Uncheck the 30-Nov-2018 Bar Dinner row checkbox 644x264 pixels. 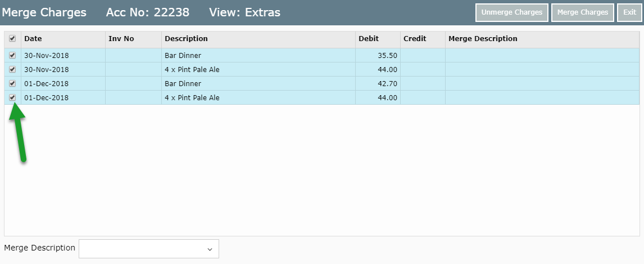click(12, 55)
